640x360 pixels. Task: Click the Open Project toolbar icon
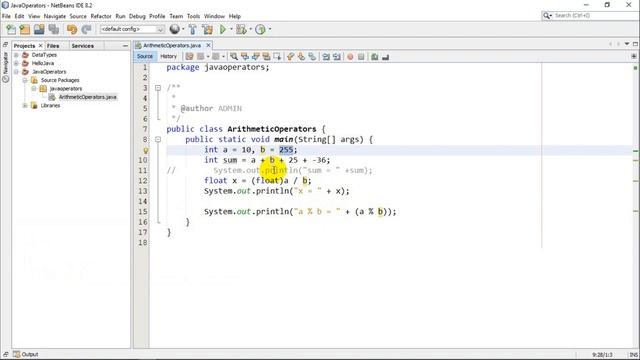pyautogui.click(x=39, y=29)
